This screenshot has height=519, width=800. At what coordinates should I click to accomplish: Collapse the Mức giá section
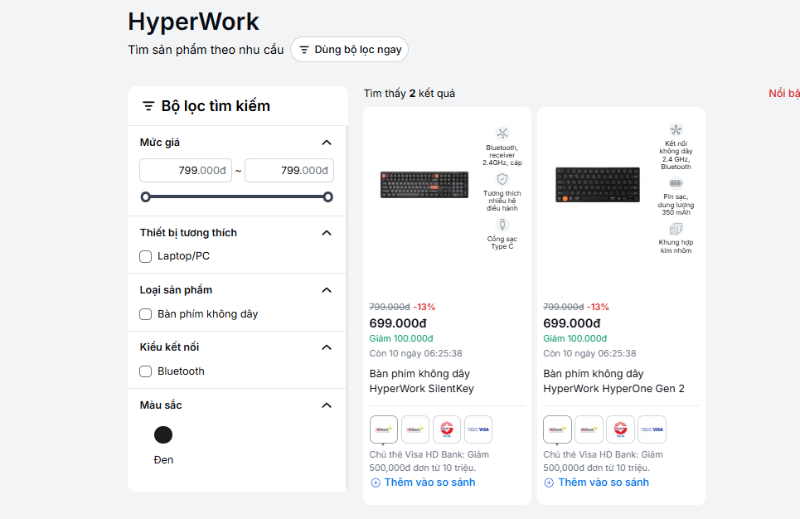click(x=327, y=142)
